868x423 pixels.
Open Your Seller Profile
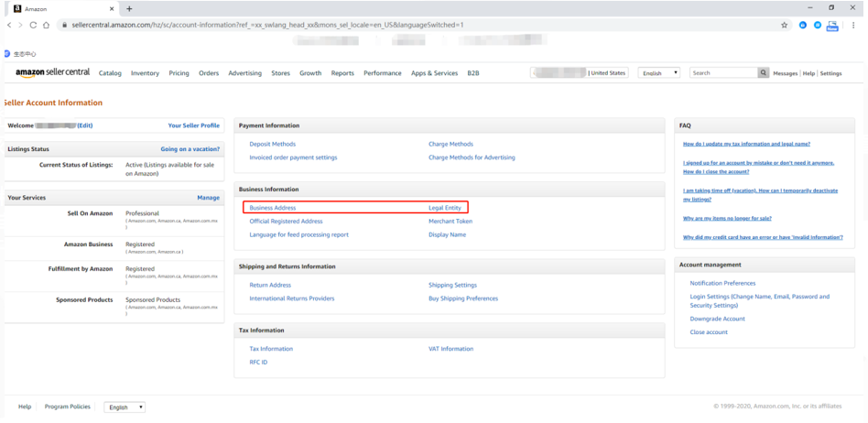194,125
